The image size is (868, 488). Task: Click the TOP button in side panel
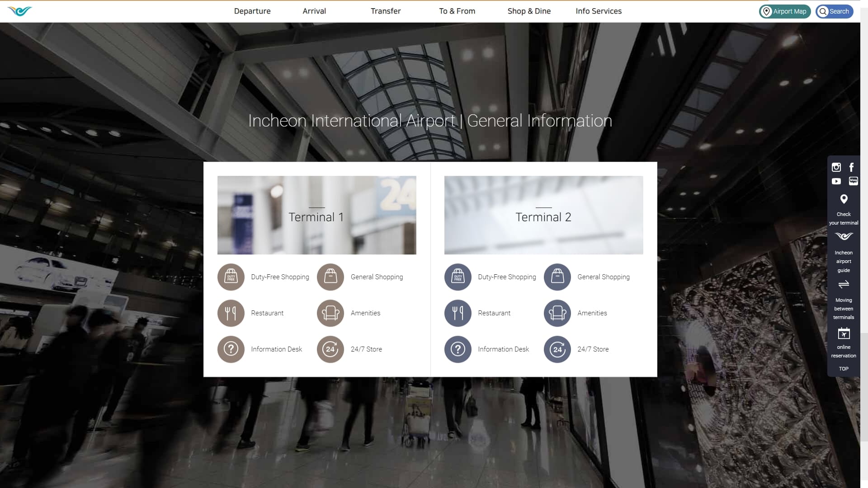844,369
